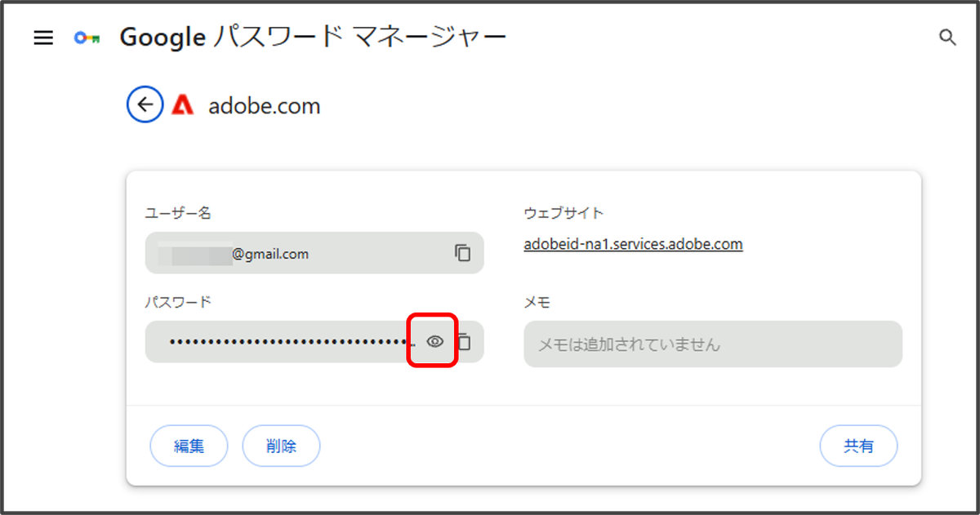Screen dimensions: 980x515
Task: Click the adobe.com page heading
Action: pyautogui.click(x=265, y=106)
